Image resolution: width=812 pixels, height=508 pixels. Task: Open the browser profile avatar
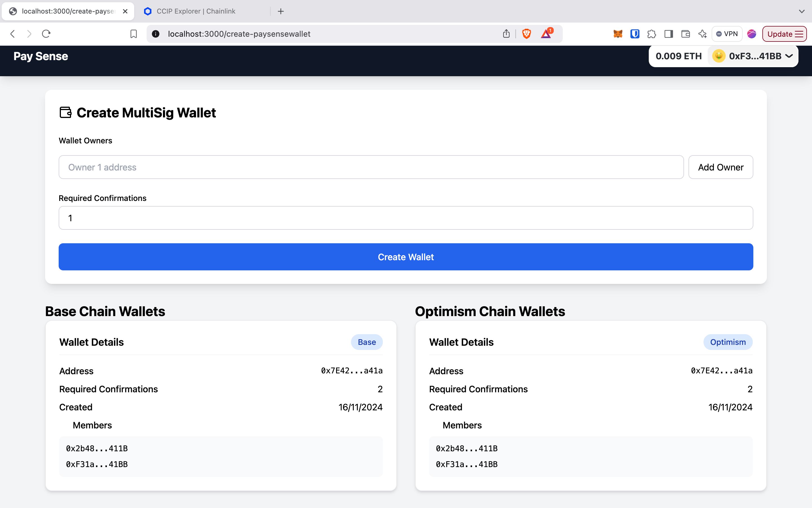click(x=752, y=34)
